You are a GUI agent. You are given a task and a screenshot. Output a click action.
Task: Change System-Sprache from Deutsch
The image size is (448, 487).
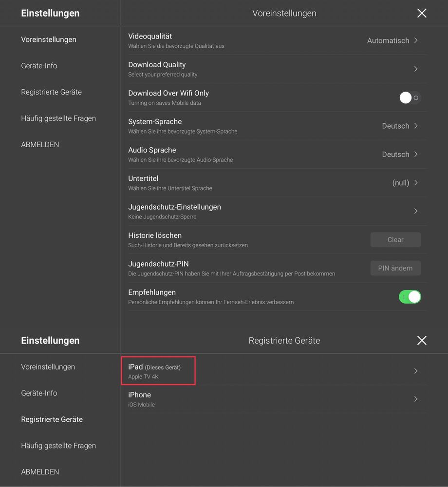click(400, 126)
